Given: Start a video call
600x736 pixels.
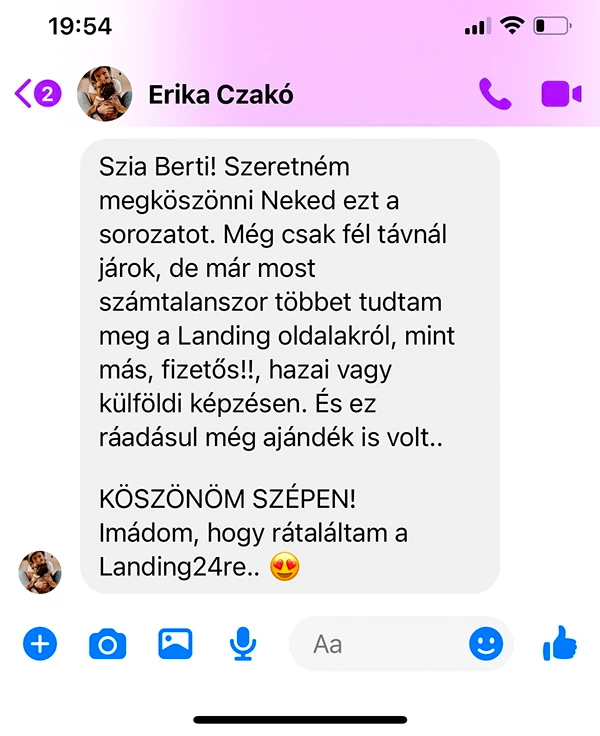Looking at the screenshot, I should pyautogui.click(x=562, y=94).
